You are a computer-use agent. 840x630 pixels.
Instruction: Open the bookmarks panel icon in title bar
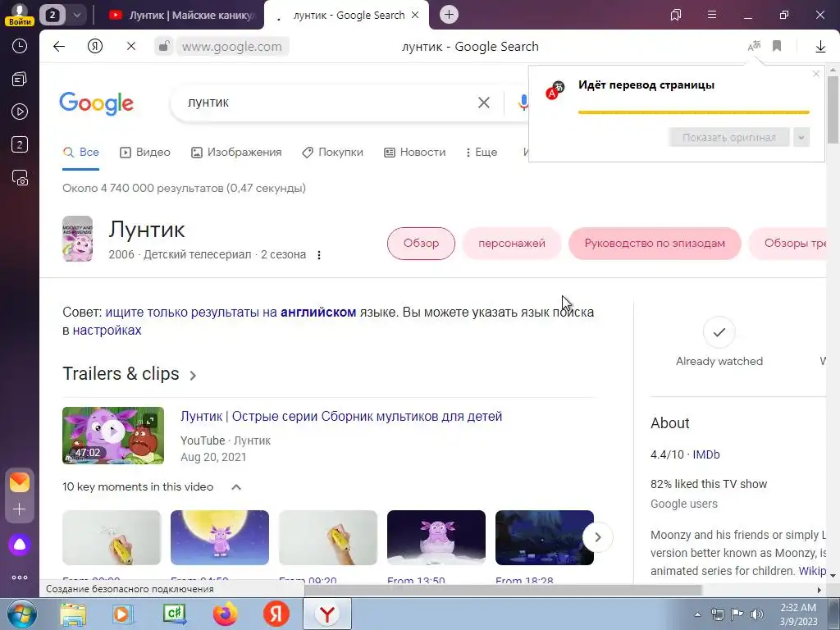point(676,15)
